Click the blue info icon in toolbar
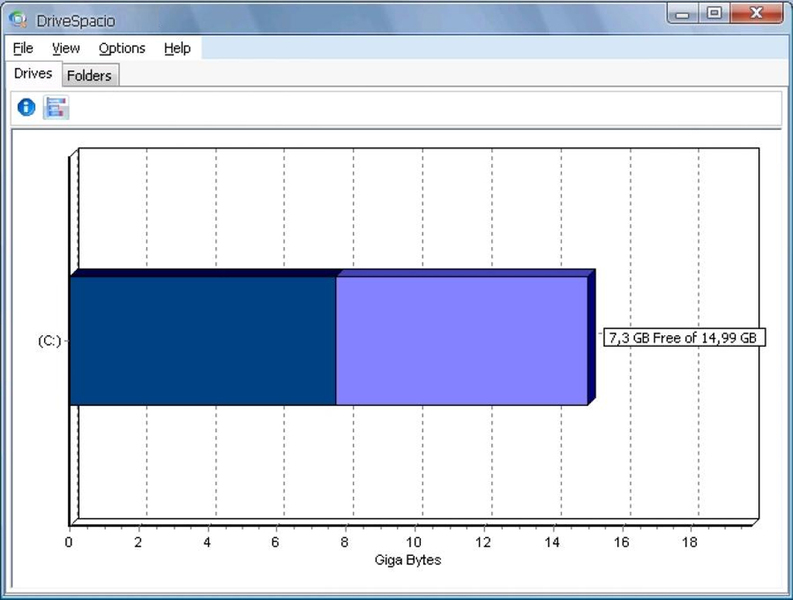793x600 pixels. (x=26, y=107)
